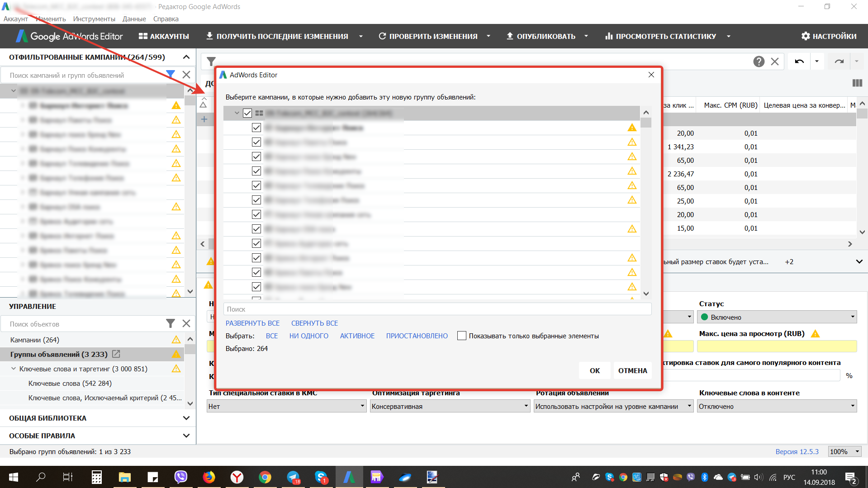Click 'Макс. цена за просмотр (RUB)' yellow field

[777, 346]
